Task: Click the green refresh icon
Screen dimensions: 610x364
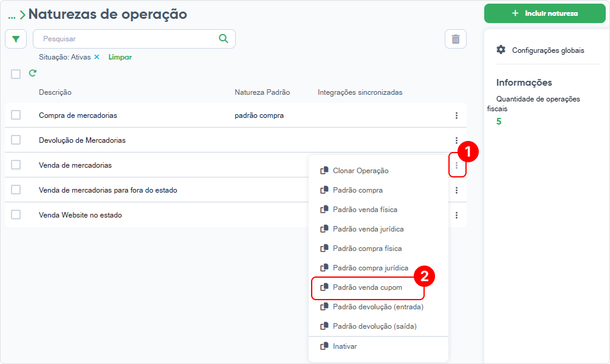Action: coord(33,73)
